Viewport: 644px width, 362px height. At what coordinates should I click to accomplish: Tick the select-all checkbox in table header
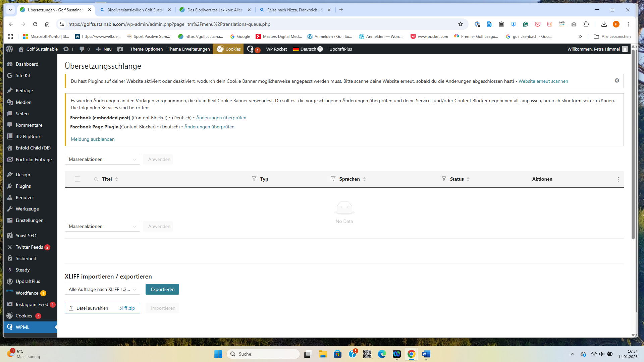coord(77,179)
